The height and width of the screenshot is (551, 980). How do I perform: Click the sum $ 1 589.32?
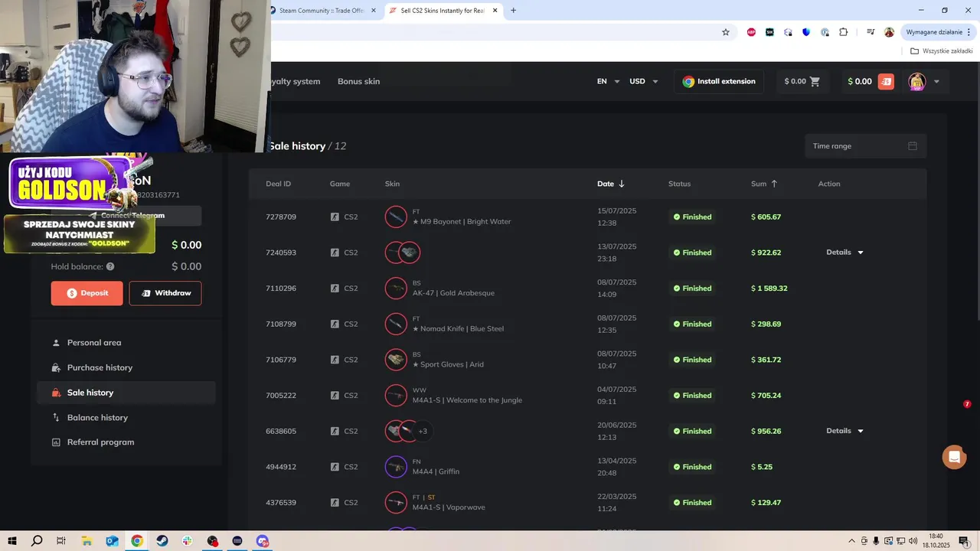click(769, 289)
